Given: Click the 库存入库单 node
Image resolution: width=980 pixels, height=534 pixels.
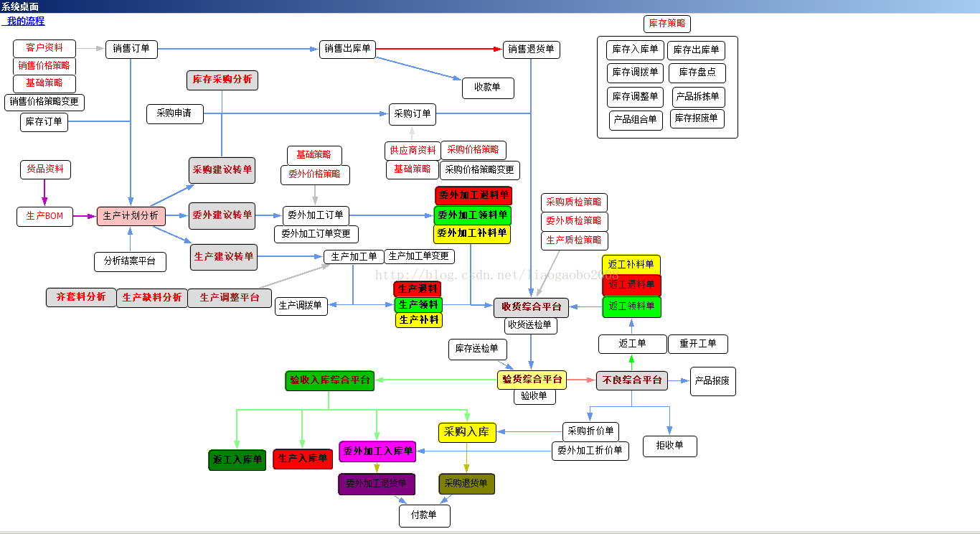Looking at the screenshot, I should coord(636,50).
